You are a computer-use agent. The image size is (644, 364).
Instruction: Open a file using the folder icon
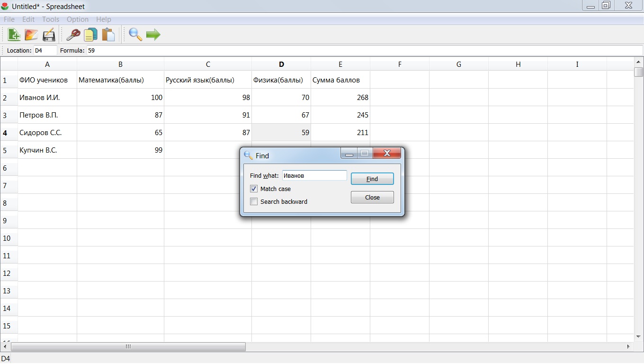(x=31, y=35)
